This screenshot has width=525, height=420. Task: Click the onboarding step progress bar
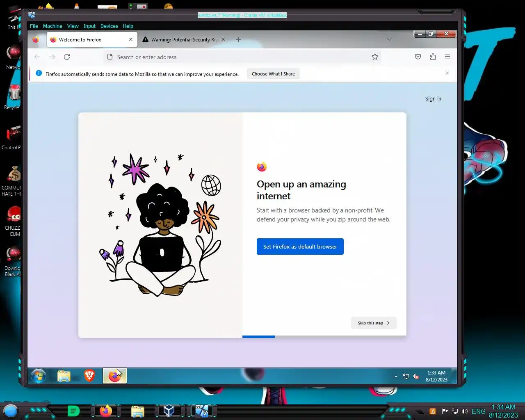pyautogui.click(x=324, y=337)
